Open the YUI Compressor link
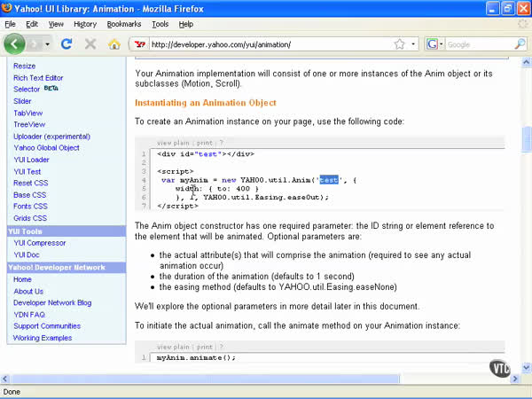The width and height of the screenshot is (532, 399). (x=40, y=243)
